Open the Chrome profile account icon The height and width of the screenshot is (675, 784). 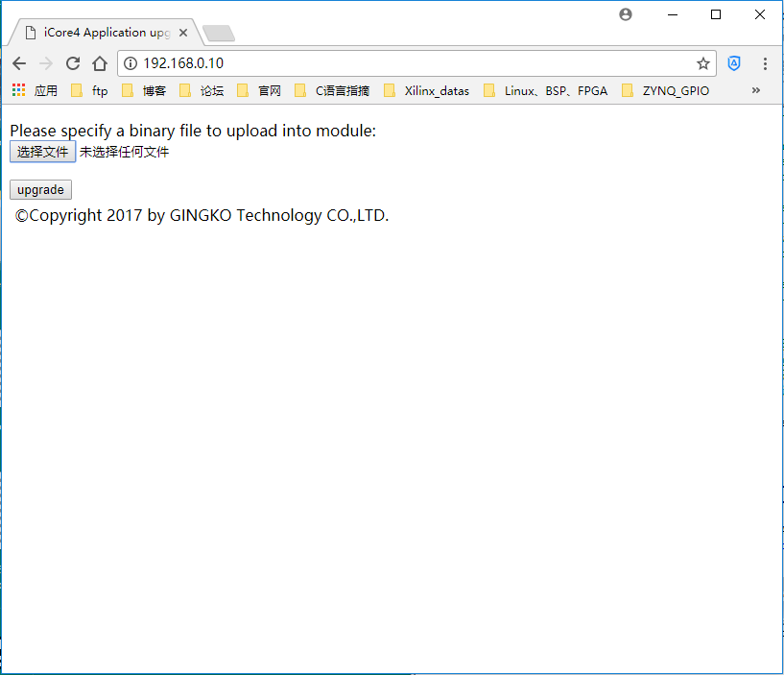pos(626,14)
